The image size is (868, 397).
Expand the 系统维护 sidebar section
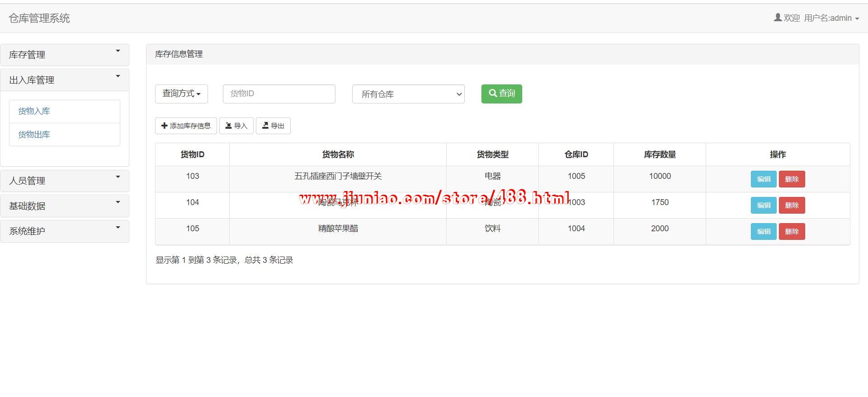(x=65, y=231)
